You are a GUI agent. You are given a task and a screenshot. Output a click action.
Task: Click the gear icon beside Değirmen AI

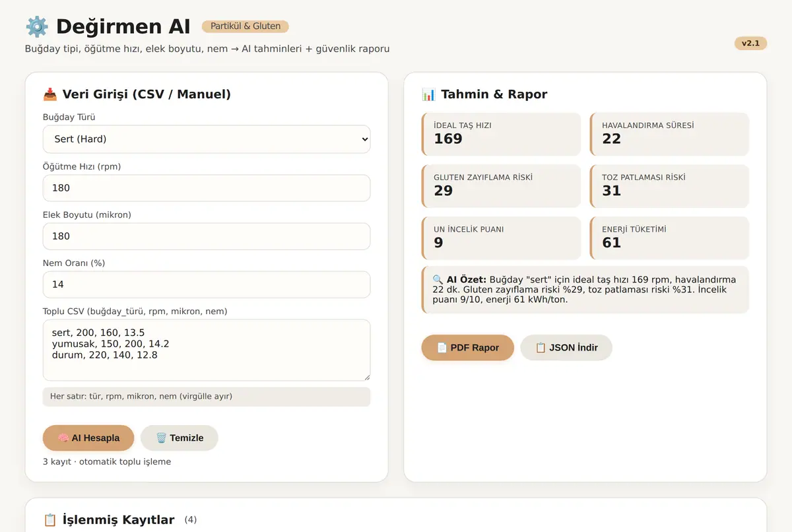pyautogui.click(x=37, y=26)
